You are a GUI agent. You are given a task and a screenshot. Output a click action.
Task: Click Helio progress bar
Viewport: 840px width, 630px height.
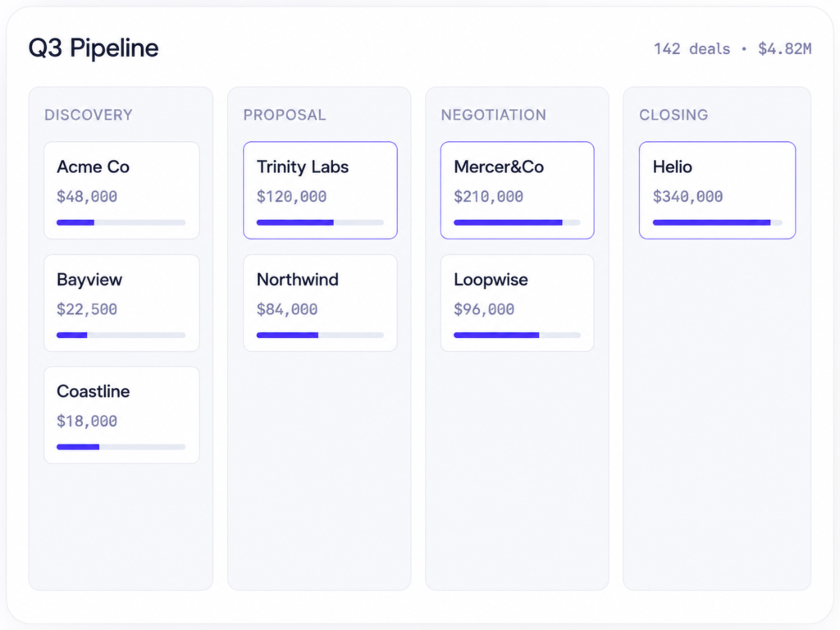coord(717,222)
